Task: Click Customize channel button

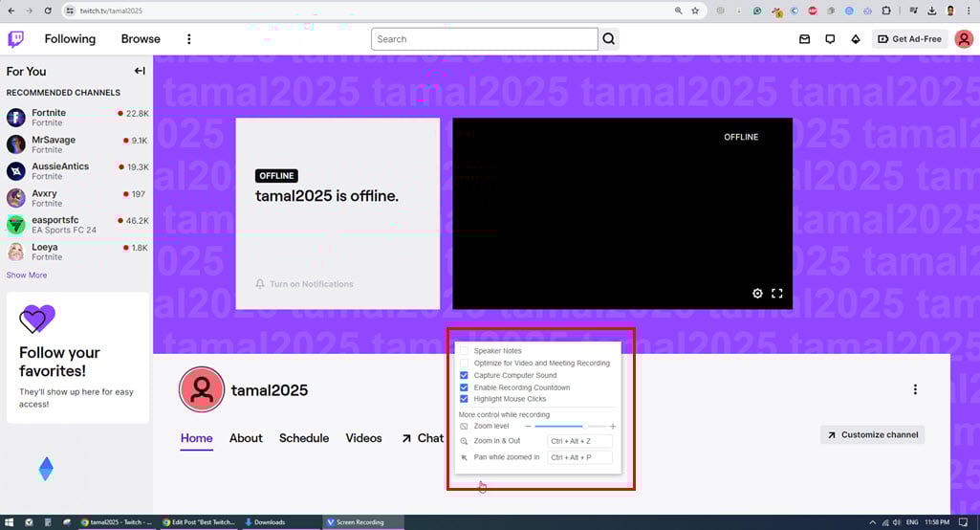Action: [x=873, y=435]
